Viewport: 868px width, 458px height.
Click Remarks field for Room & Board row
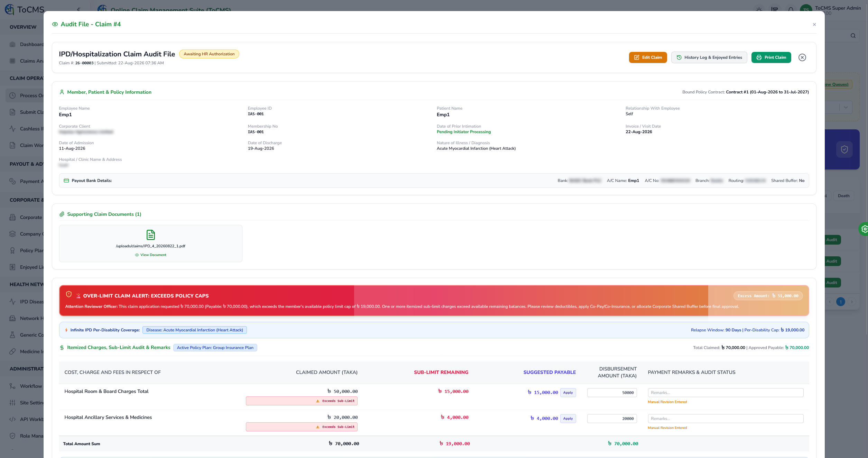pyautogui.click(x=725, y=393)
